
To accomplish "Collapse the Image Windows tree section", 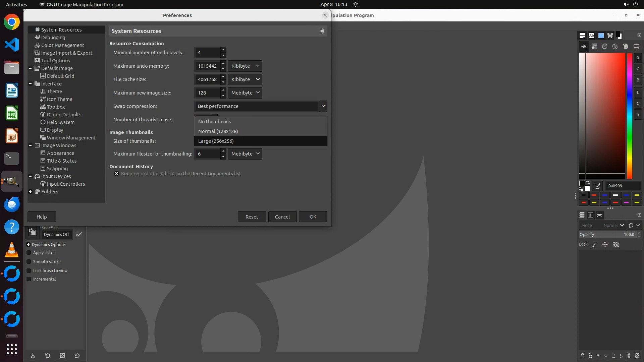I will pos(31,145).
